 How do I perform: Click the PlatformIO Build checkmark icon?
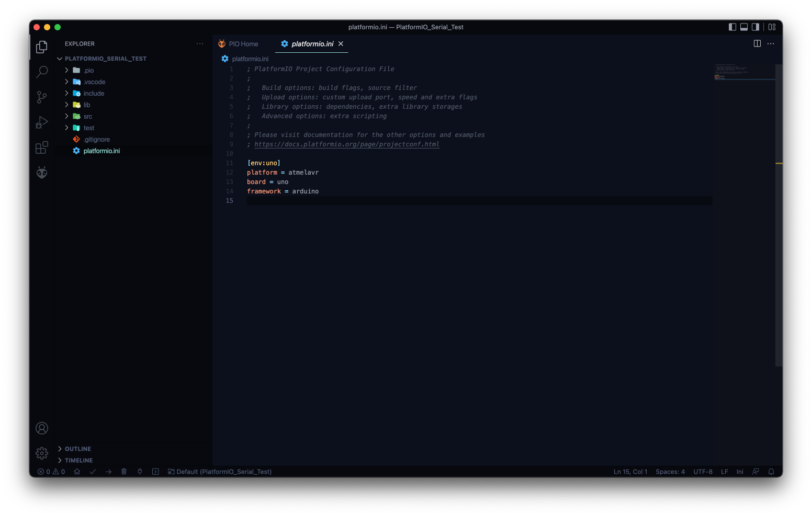(93, 472)
